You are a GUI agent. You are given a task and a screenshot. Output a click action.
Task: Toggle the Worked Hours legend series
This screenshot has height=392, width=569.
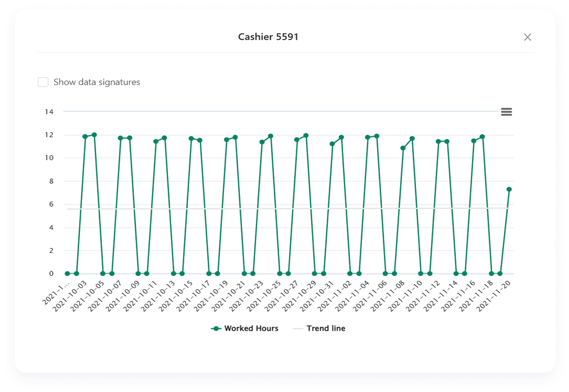click(245, 328)
